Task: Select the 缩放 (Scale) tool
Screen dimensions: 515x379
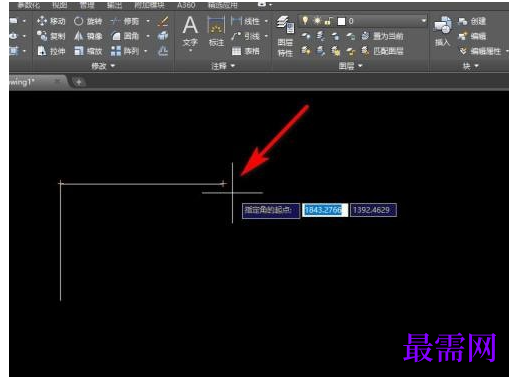Action: [x=88, y=51]
